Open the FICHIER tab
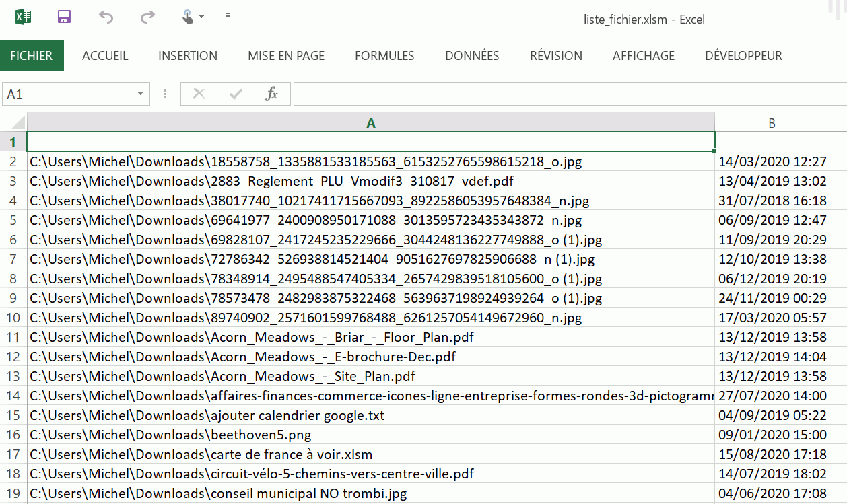This screenshot has height=504, width=847. coord(32,56)
